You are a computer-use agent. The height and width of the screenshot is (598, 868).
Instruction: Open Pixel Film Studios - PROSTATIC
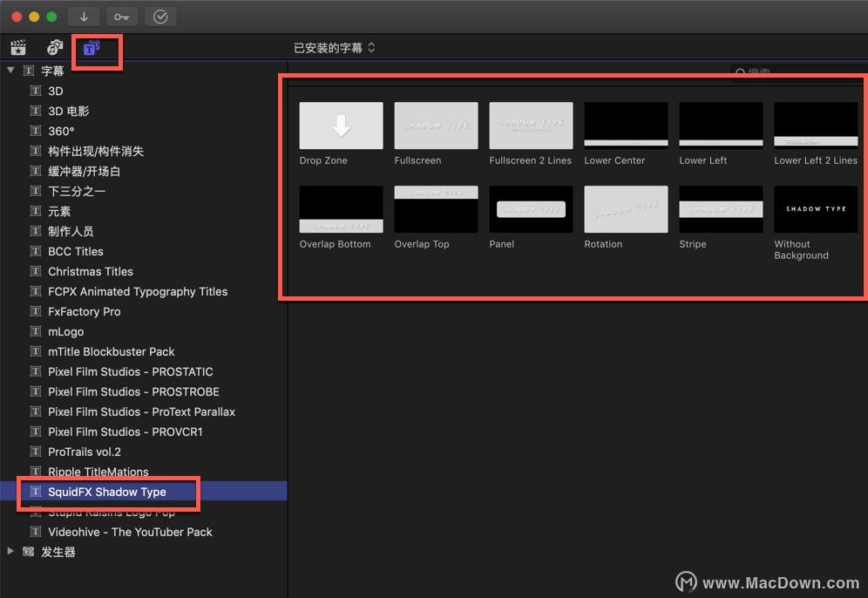144,371
